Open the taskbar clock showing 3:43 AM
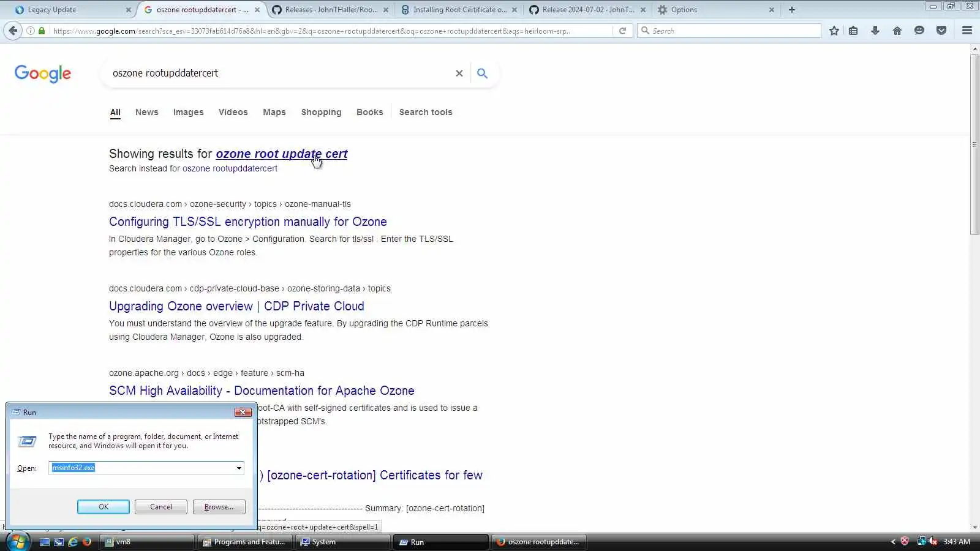The width and height of the screenshot is (980, 551). pyautogui.click(x=957, y=542)
